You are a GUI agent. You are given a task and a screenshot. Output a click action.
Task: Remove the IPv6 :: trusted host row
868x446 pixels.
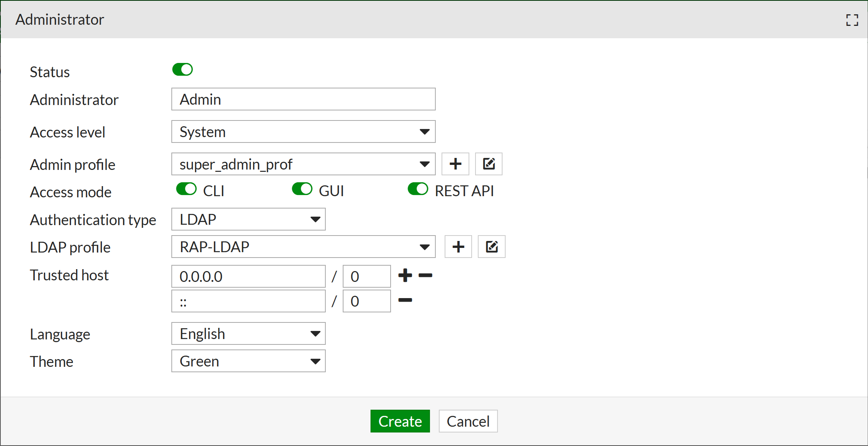tap(405, 300)
